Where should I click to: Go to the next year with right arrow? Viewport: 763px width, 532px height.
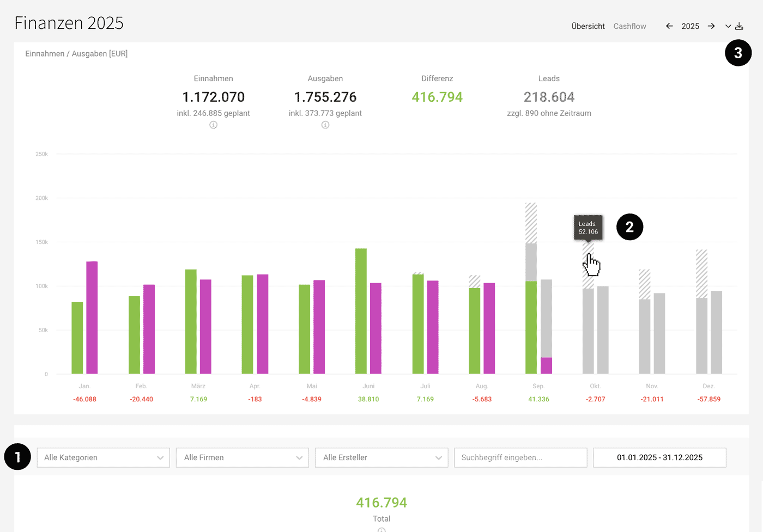pyautogui.click(x=711, y=26)
